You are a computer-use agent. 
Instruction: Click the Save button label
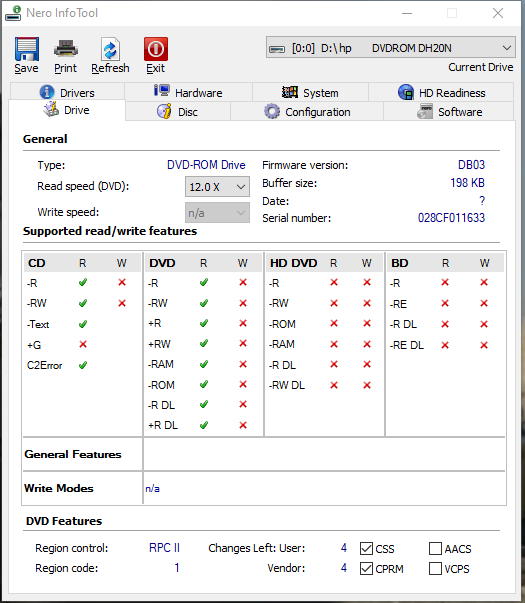tap(27, 68)
